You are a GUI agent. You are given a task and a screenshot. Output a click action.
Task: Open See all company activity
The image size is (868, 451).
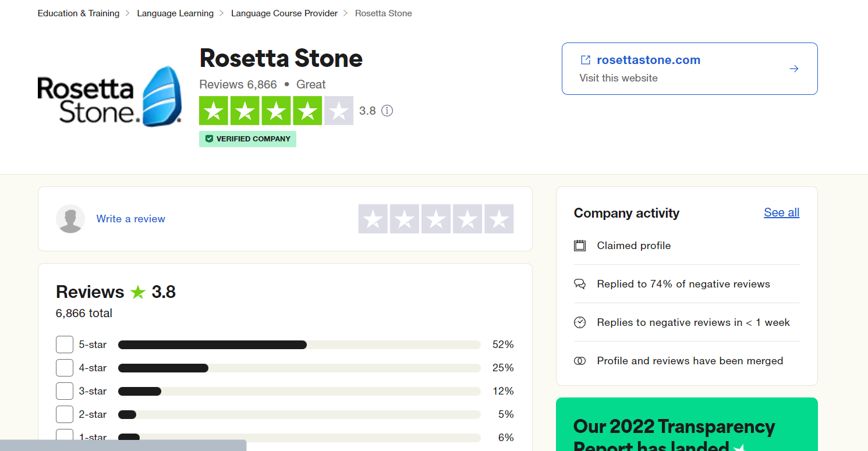point(781,212)
